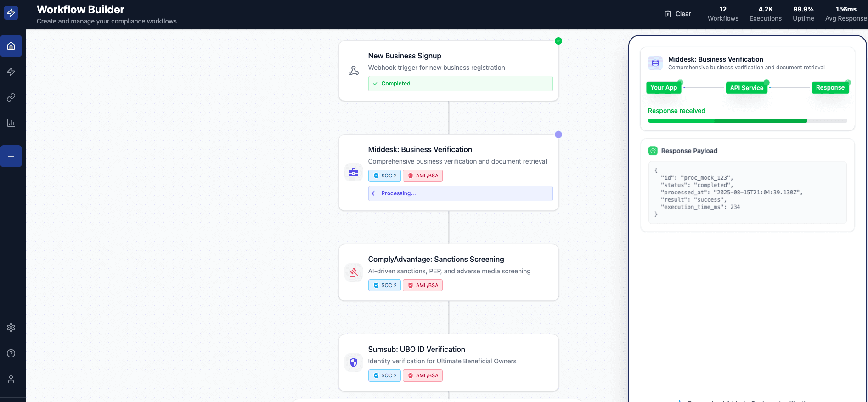
Task: Click the AML/BSA badge on Sumsub node
Action: 423,375
